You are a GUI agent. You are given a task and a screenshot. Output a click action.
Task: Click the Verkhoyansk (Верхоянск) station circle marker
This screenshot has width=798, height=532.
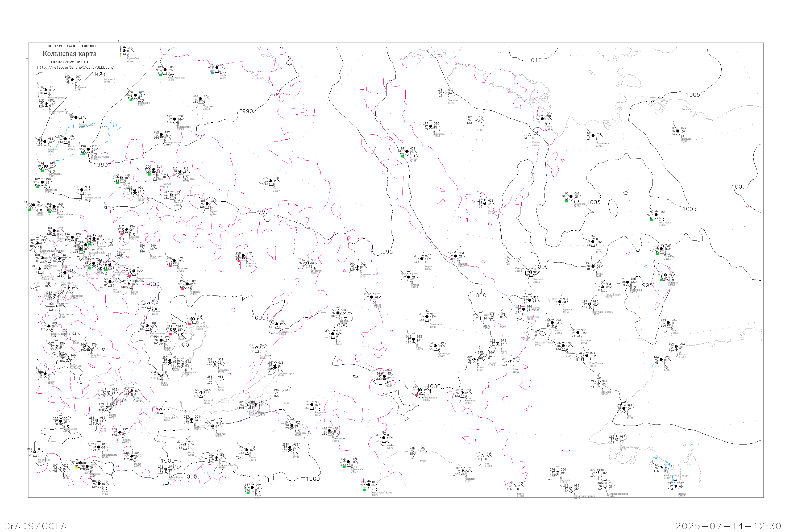pyautogui.click(x=571, y=197)
